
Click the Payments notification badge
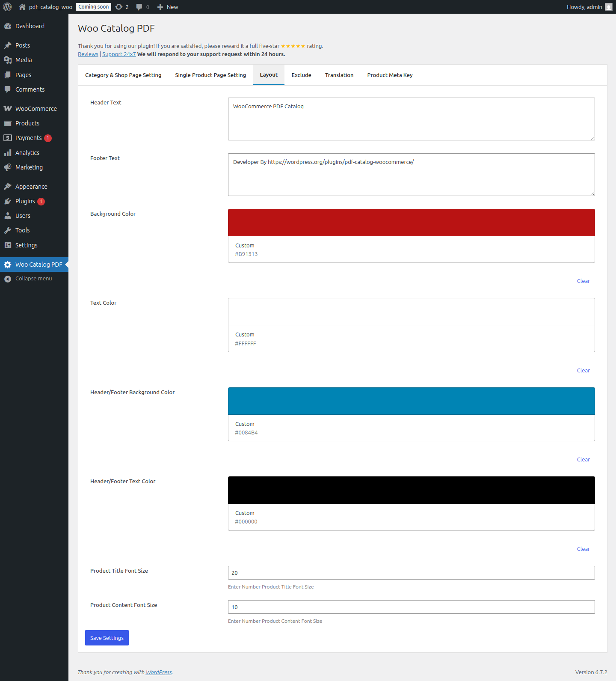(48, 138)
